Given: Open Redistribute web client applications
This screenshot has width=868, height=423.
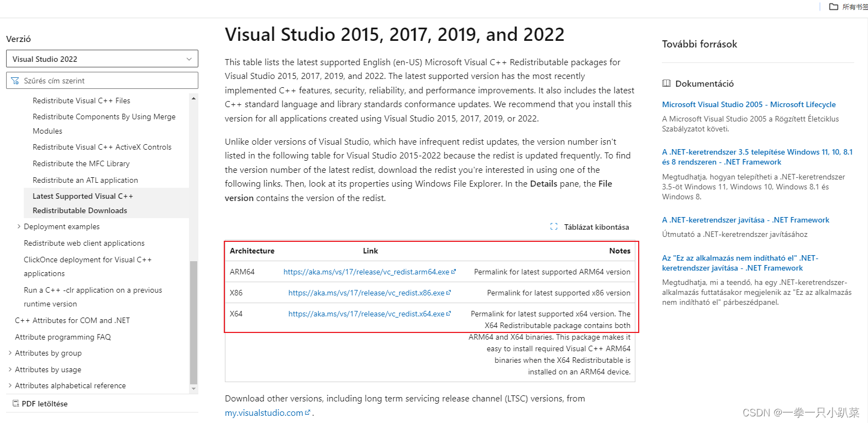Looking at the screenshot, I should [x=84, y=243].
